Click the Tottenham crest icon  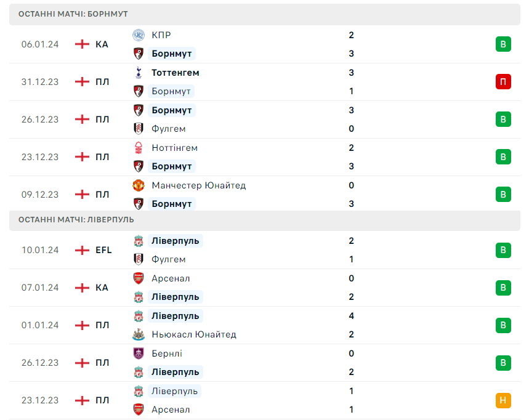(139, 73)
